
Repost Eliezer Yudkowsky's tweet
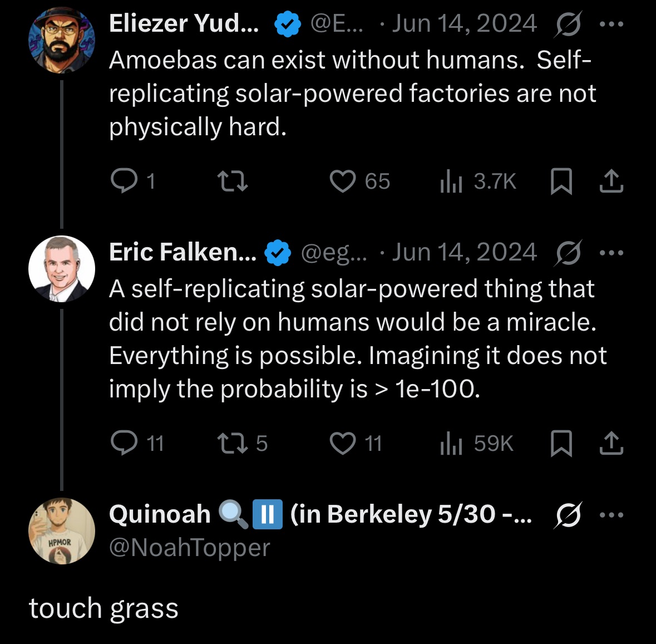233,181
